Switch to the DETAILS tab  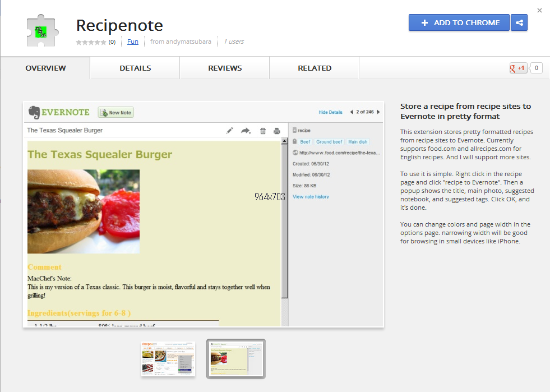click(x=135, y=68)
